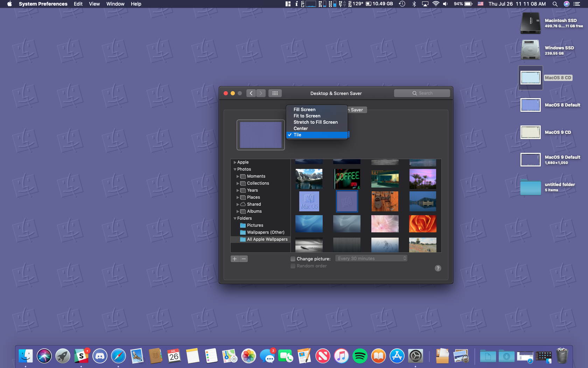
Task: Expand the Moments folder triangle
Action: tap(238, 176)
